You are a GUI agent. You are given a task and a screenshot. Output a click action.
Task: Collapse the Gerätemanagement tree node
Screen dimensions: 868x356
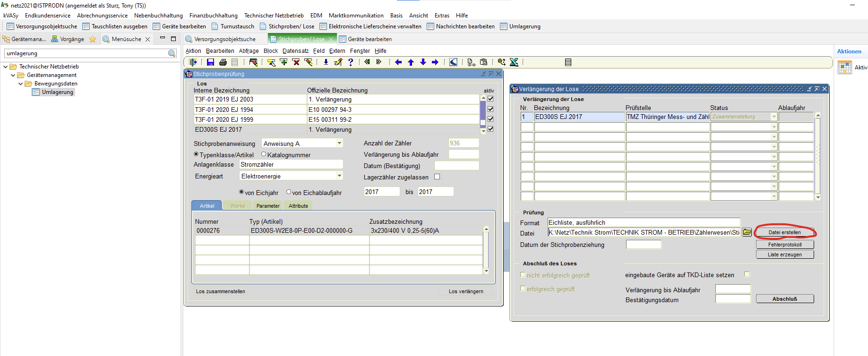click(x=13, y=75)
